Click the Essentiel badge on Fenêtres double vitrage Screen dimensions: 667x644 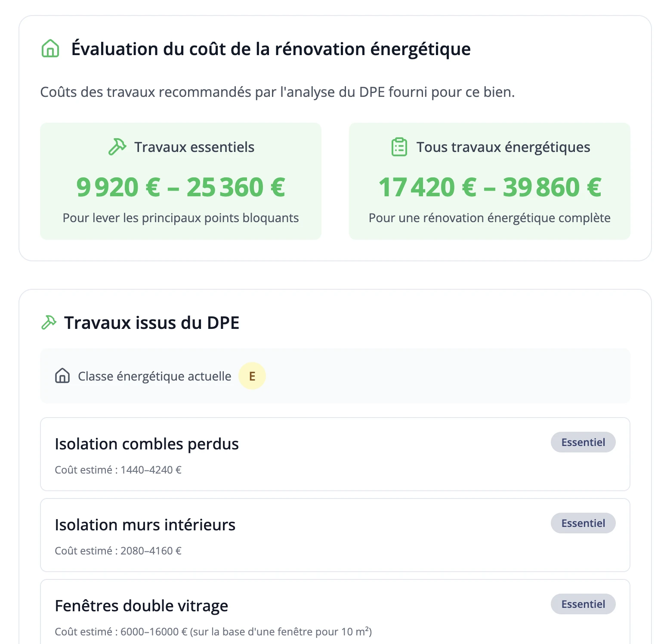[583, 604]
